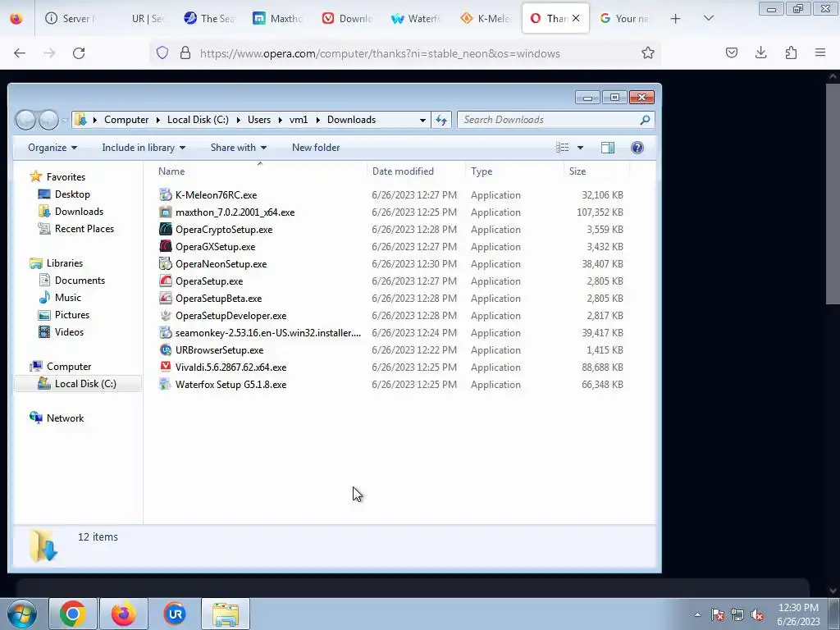Click the K-Meleon76RC.exe file icon
The width and height of the screenshot is (840, 630).
166,195
